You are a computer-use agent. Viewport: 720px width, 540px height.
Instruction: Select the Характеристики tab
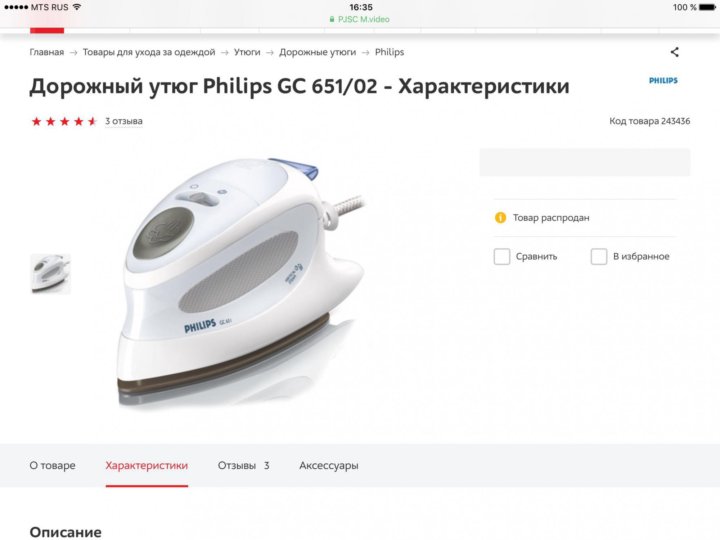tap(146, 465)
